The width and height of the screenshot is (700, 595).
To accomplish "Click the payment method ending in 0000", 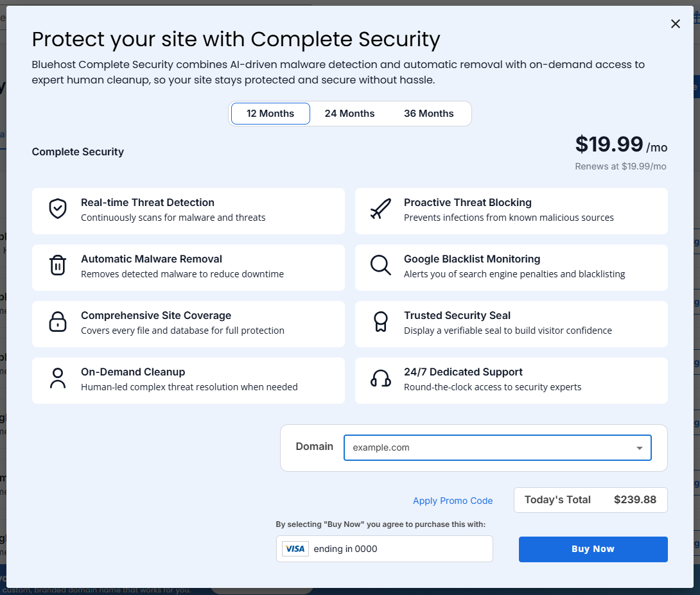I will [x=385, y=549].
